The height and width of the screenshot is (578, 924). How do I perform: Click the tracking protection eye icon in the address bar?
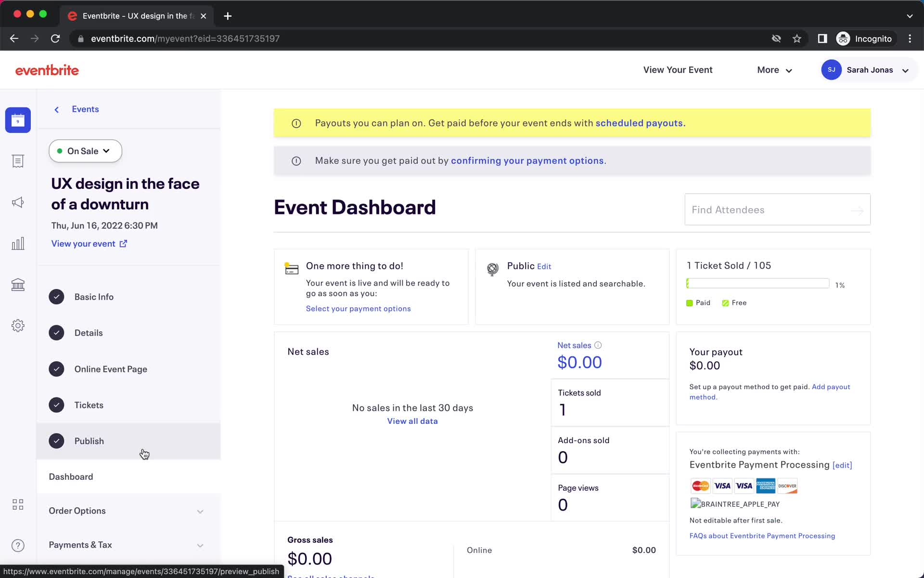coord(776,39)
